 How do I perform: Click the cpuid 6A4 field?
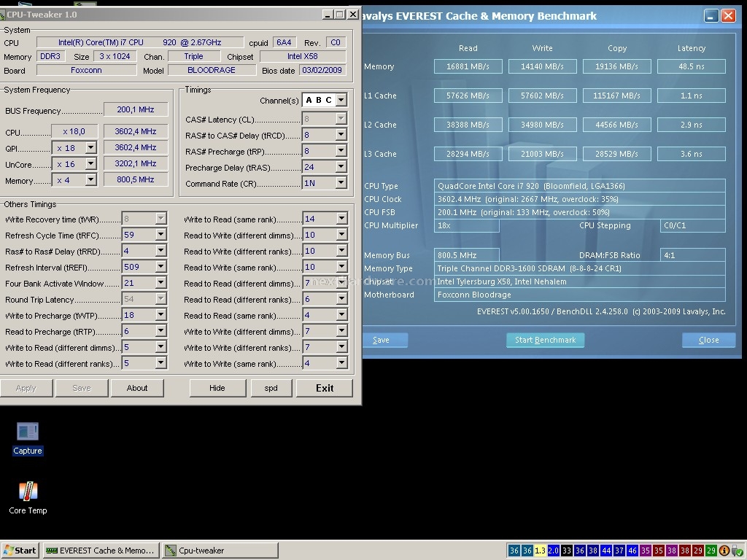[284, 42]
